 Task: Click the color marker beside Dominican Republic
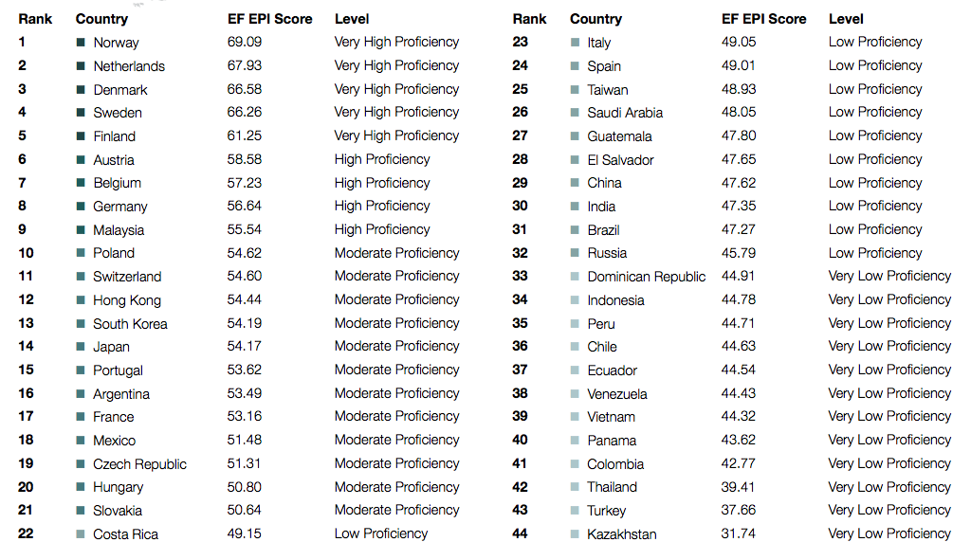coord(575,277)
